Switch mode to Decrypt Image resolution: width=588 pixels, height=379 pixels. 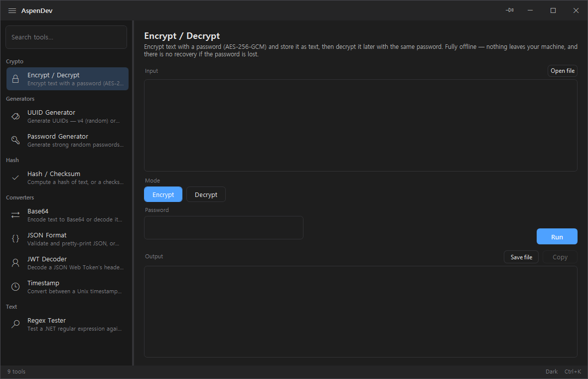[x=206, y=194]
